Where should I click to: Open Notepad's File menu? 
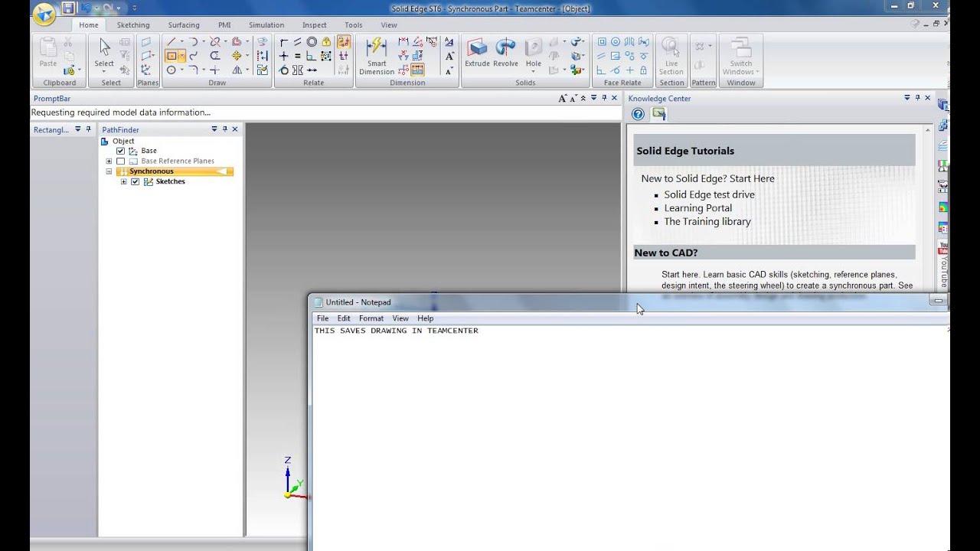tap(323, 318)
